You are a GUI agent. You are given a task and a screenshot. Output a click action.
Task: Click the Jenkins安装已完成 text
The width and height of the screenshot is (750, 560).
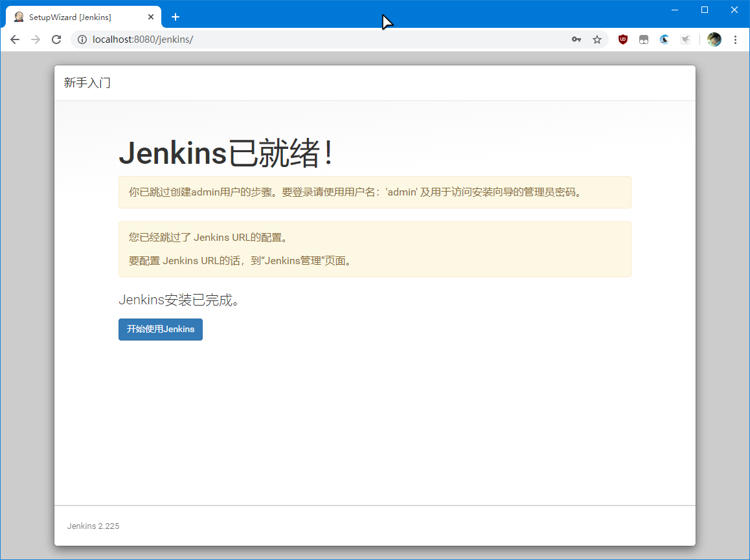179,300
